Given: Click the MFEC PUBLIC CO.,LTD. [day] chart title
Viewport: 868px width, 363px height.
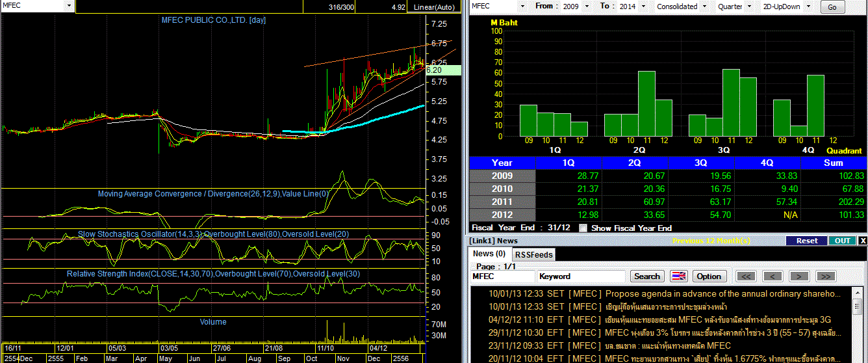Looking at the screenshot, I should [214, 20].
